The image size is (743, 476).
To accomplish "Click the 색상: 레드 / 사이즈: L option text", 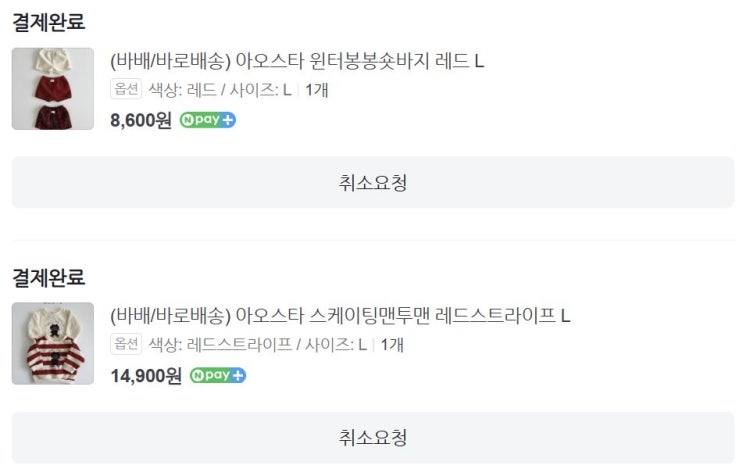I will click(x=220, y=90).
